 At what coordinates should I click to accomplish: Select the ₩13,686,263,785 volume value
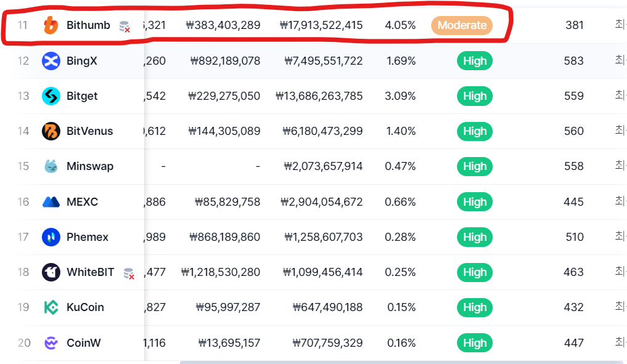click(x=319, y=96)
